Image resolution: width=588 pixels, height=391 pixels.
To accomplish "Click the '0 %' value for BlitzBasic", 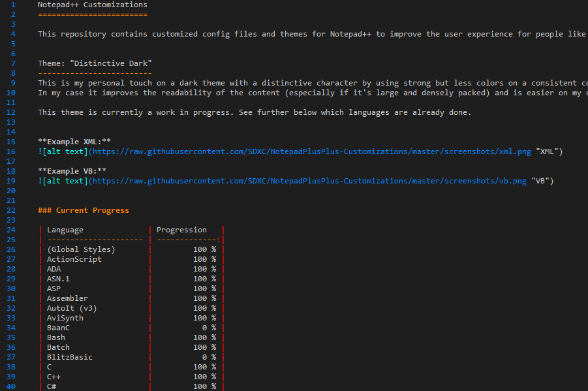I will [x=209, y=357].
